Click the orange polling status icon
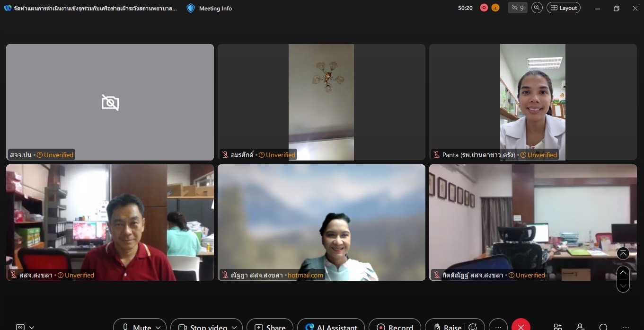Screen dimensions: 644x330 click(x=495, y=8)
